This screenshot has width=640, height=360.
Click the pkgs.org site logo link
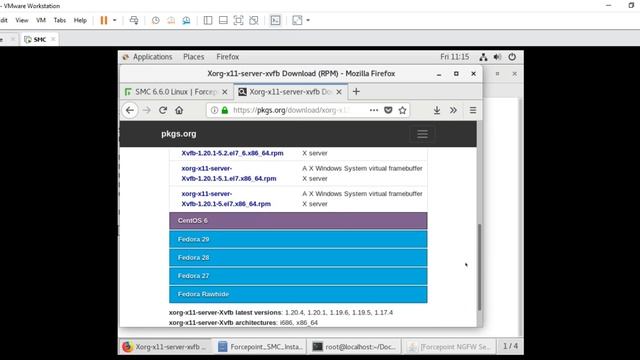tap(178, 134)
